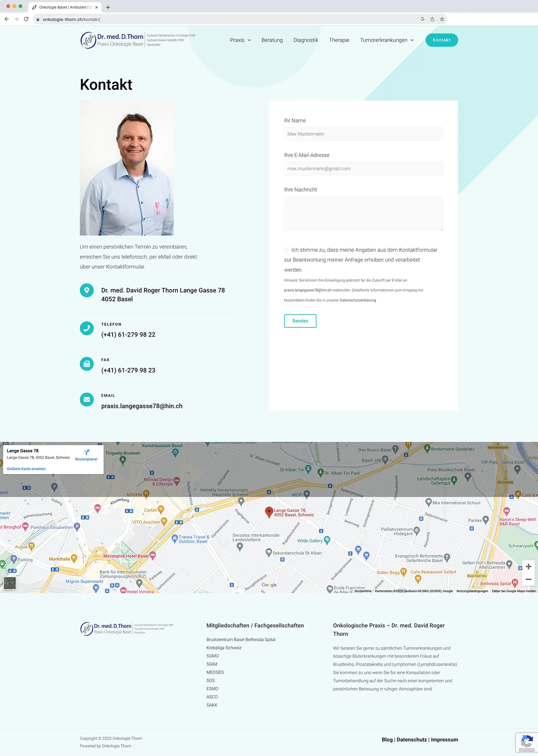Check the consent checkbox
Viewport: 538px width, 756px height.
coord(286,250)
